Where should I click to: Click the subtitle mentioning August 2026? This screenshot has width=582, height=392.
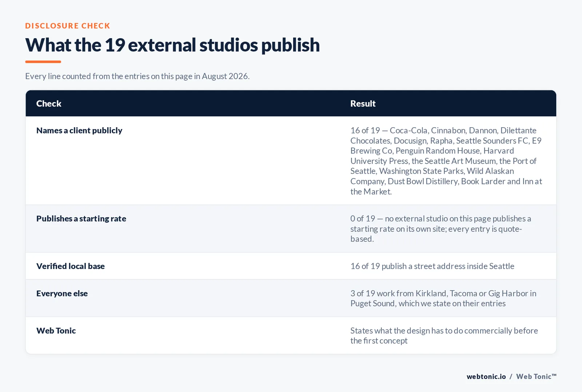click(137, 76)
